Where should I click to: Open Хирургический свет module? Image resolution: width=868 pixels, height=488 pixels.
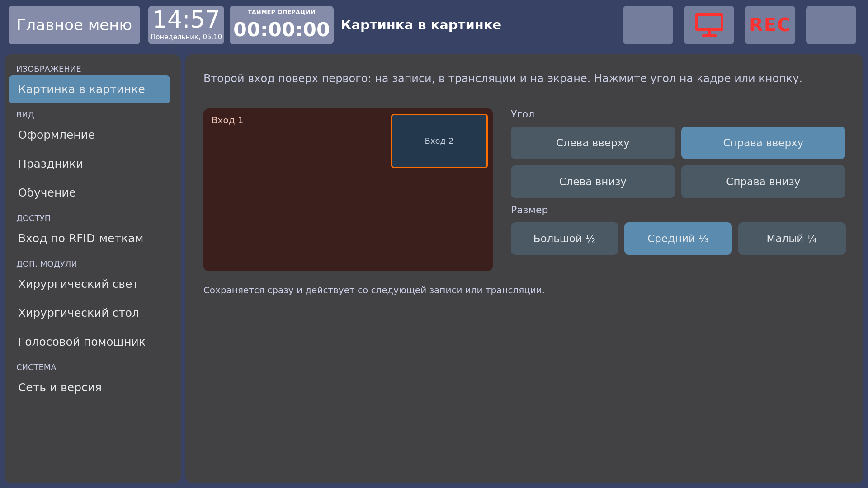tap(90, 284)
